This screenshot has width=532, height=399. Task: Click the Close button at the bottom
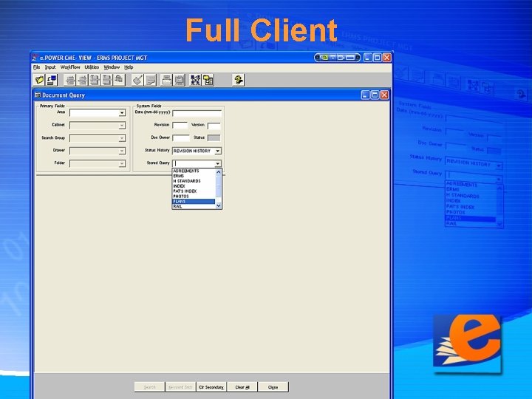[273, 387]
